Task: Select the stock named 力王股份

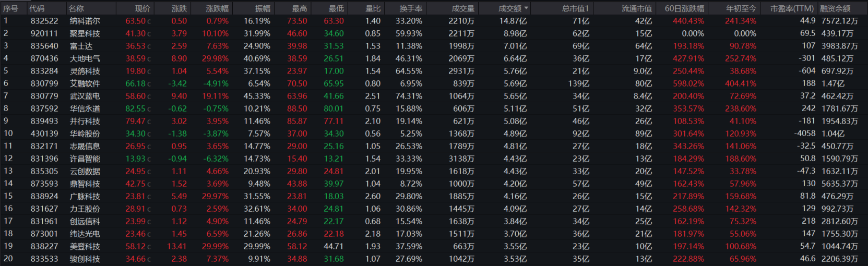Action: coord(85,209)
